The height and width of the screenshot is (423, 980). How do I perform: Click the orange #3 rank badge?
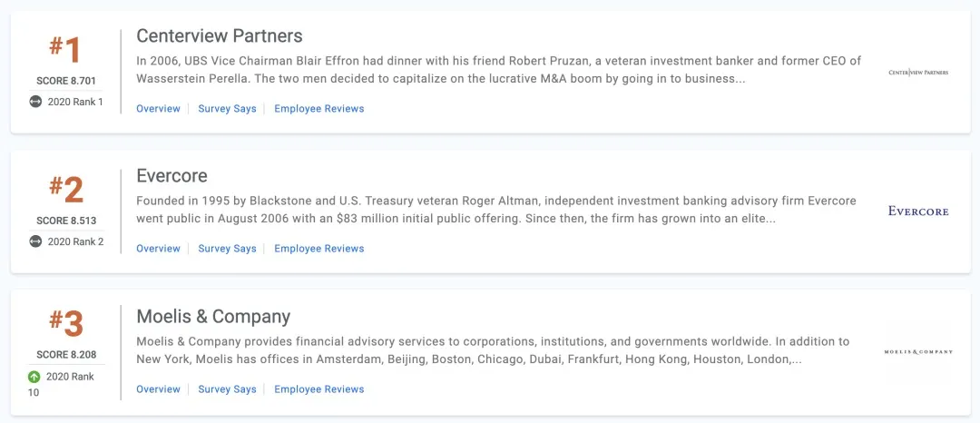(x=65, y=322)
